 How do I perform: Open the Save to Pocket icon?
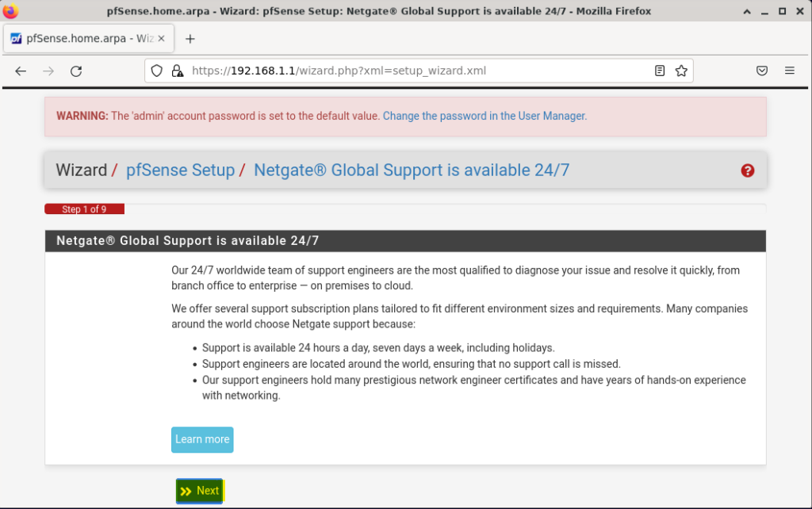762,71
